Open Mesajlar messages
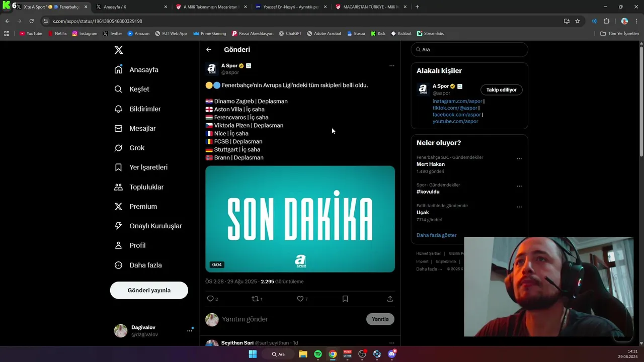 (135, 128)
